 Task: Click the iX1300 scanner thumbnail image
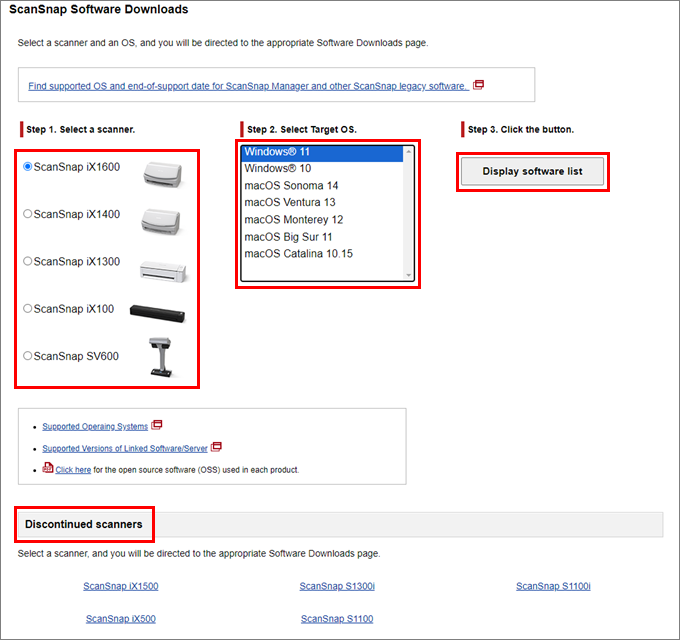point(163,271)
